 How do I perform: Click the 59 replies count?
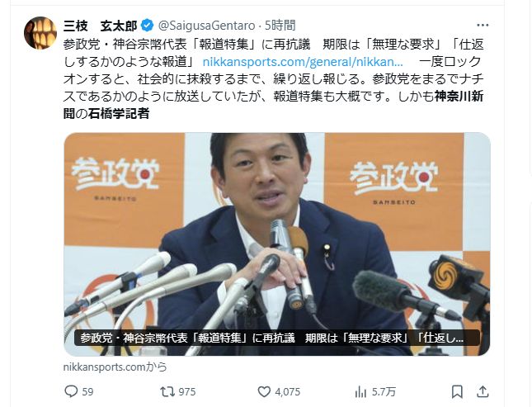(x=87, y=391)
